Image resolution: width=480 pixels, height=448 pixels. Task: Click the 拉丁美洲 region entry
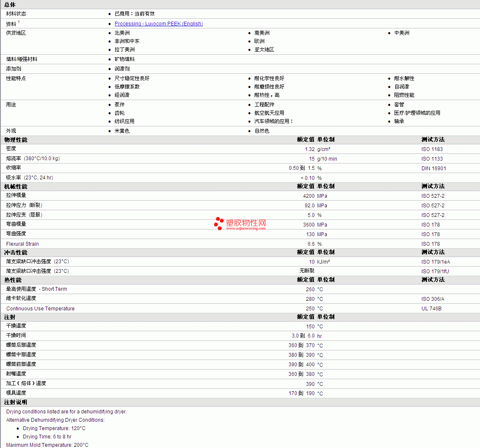(125, 50)
